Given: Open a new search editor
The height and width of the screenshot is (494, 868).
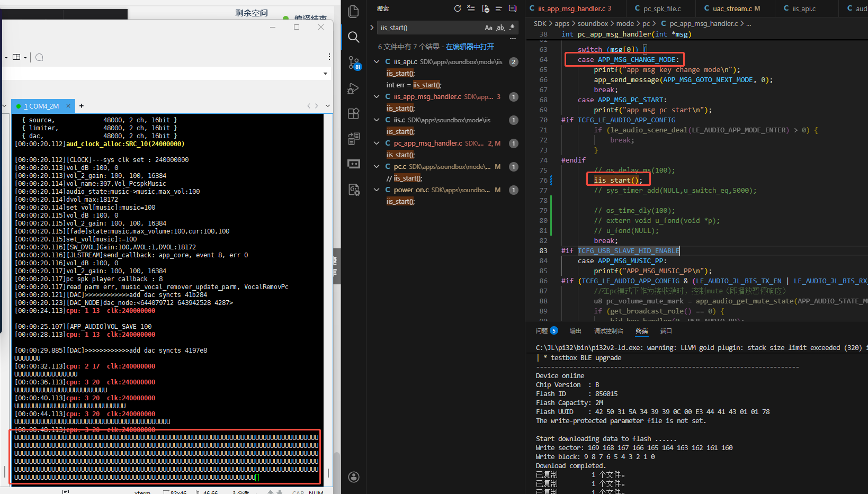Looking at the screenshot, I should pos(485,8).
